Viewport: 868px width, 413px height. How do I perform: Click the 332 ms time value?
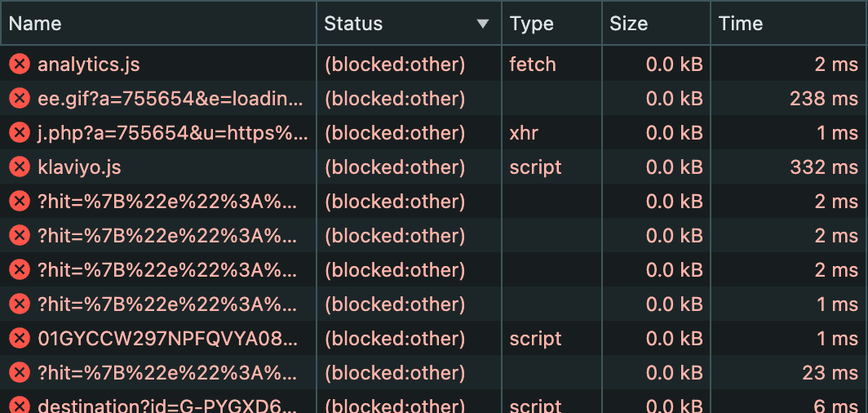point(824,167)
